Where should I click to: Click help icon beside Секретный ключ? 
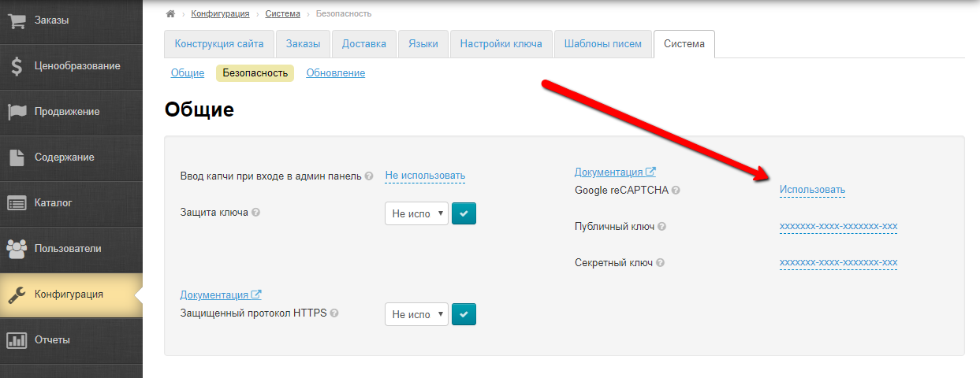[660, 262]
